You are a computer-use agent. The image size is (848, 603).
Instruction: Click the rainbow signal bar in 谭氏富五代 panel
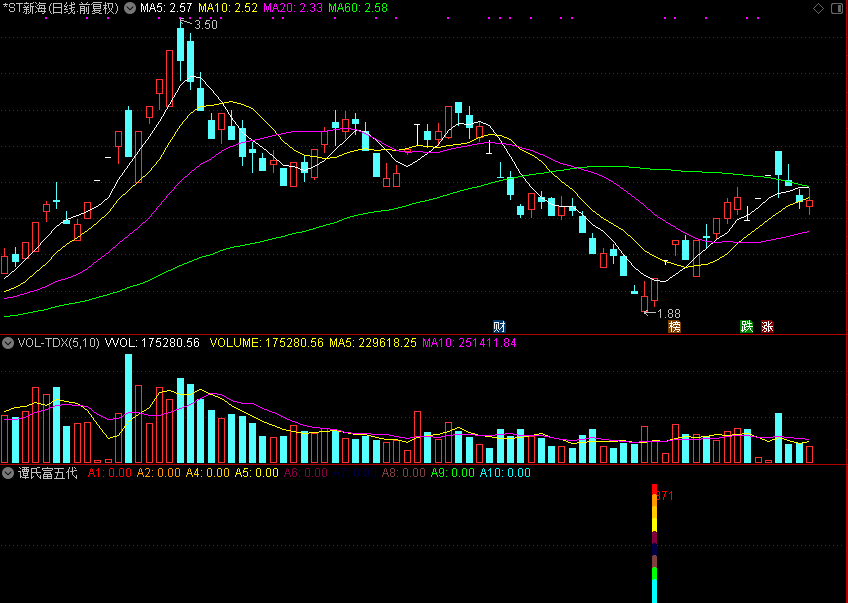[x=654, y=544]
